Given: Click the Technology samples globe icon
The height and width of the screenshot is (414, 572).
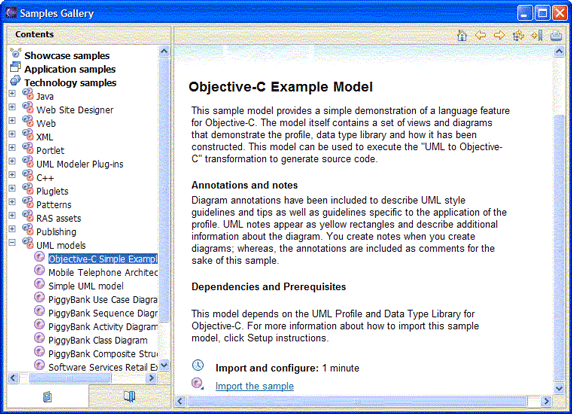Looking at the screenshot, I should click(x=15, y=81).
